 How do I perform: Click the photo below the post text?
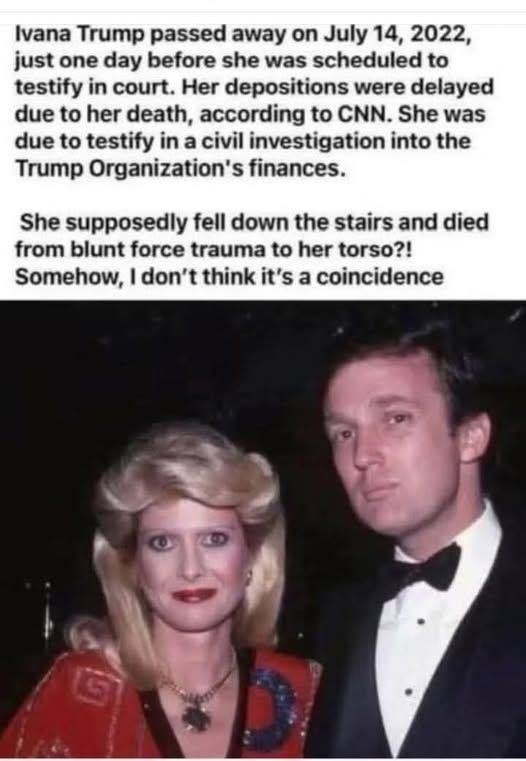point(263,530)
